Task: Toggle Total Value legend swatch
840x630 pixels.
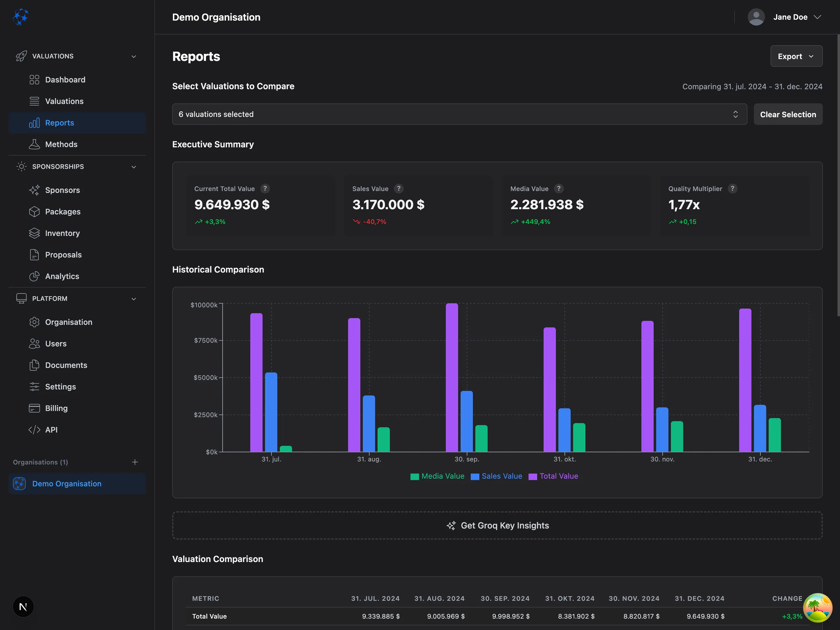Action: pyautogui.click(x=533, y=476)
